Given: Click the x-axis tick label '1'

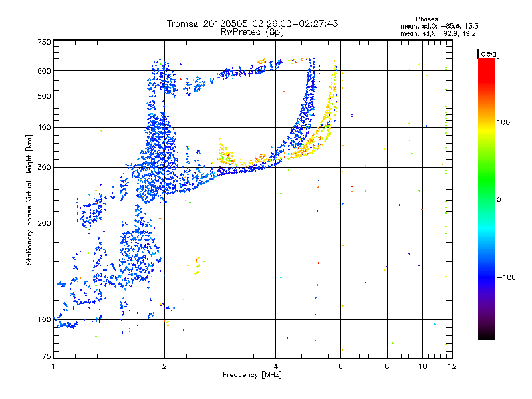Looking at the screenshot, I should point(54,366).
